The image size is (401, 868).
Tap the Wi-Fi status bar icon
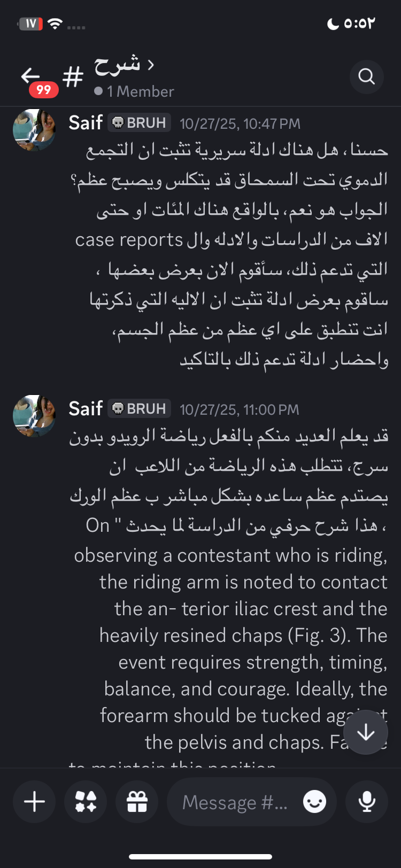tap(55, 24)
